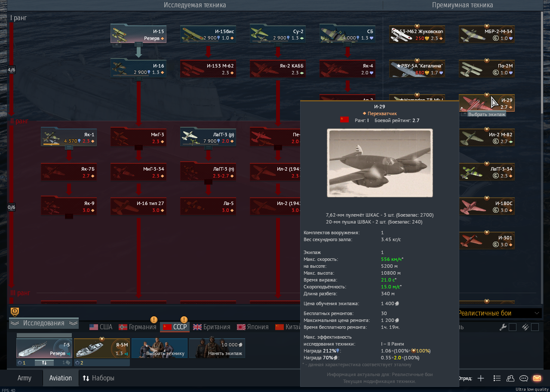The width and height of the screenshot is (550, 392).
Task: Select the СССР nation tab
Action: 175,327
